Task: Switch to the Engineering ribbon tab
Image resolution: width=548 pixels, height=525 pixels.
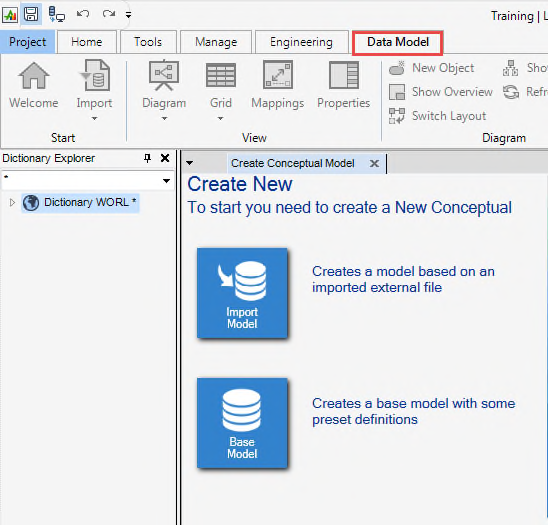Action: 301,42
